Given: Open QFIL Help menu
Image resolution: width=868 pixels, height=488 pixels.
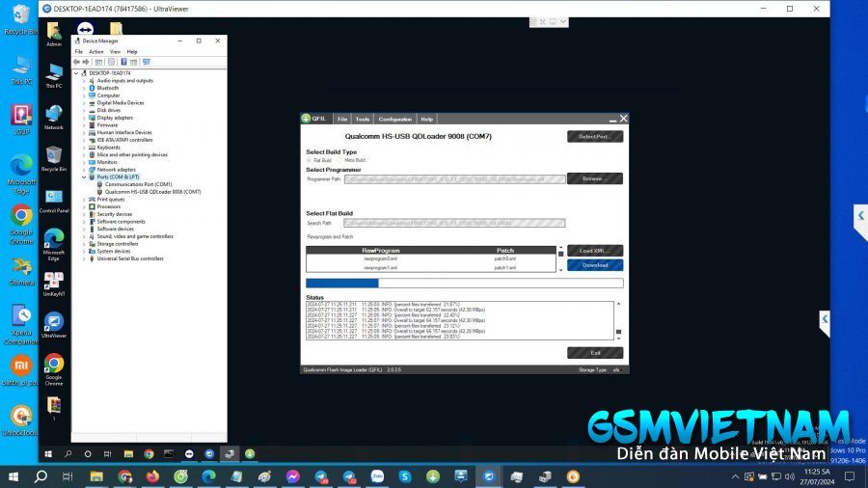Looking at the screenshot, I should 427,119.
